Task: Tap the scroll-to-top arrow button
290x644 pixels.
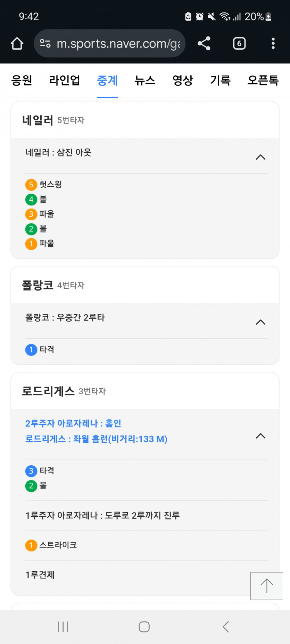Action: click(x=266, y=586)
